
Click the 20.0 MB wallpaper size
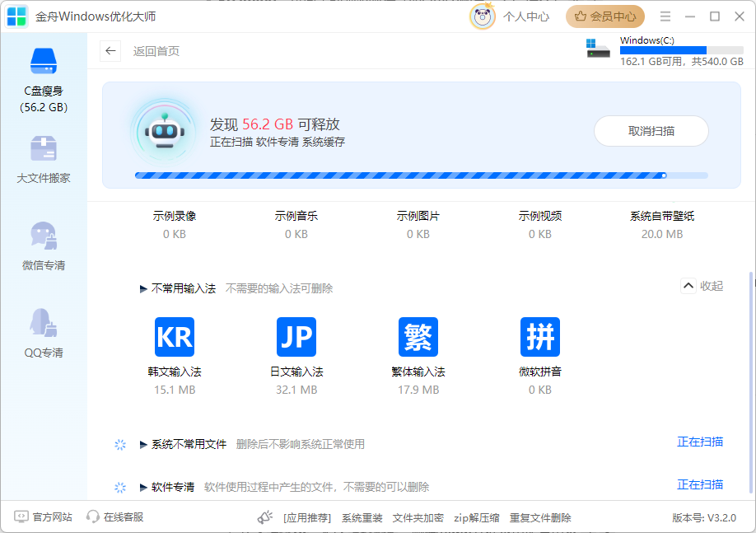tap(662, 234)
